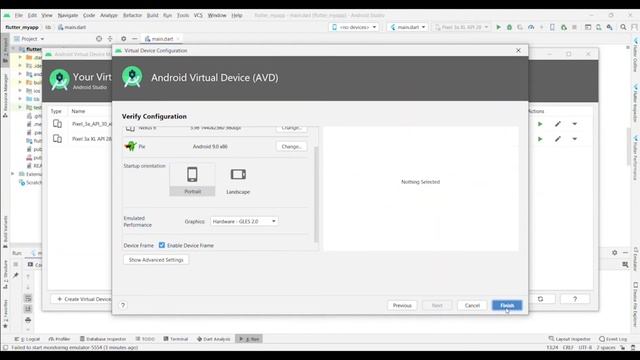
Task: Collapse all in the Project panel
Action: coord(110,39)
